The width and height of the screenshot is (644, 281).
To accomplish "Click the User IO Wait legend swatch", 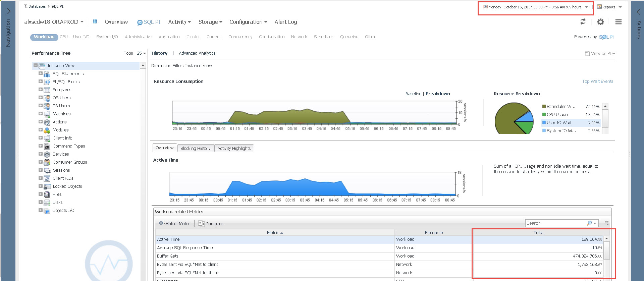I will point(544,123).
